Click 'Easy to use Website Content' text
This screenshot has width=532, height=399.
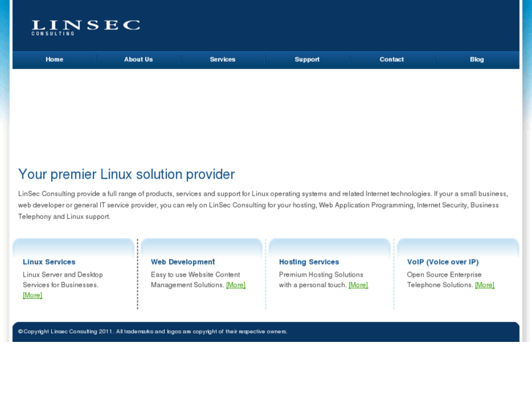[x=195, y=275]
